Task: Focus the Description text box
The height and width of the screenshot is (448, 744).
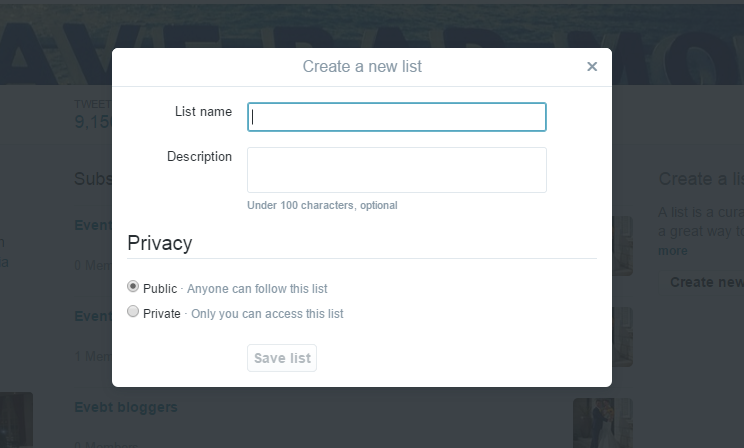Action: click(397, 170)
